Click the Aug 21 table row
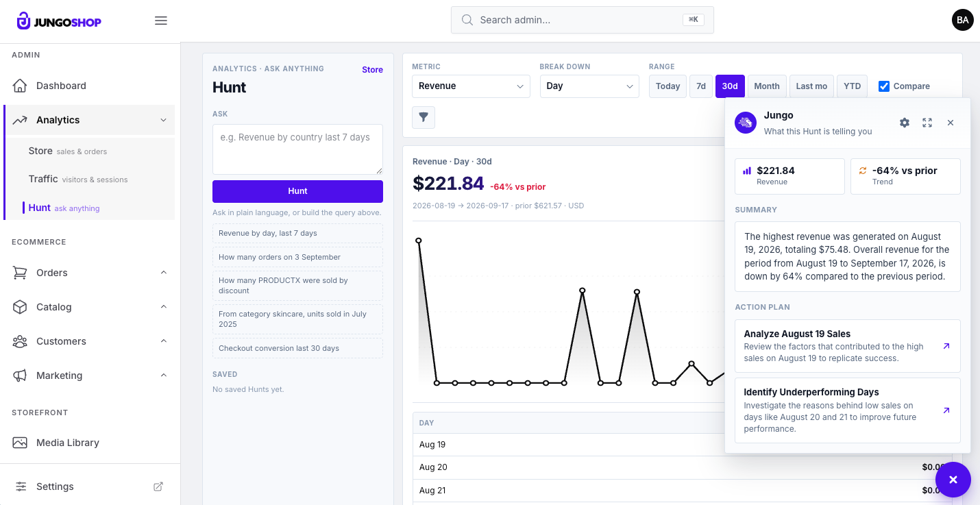980x505 pixels. [682, 491]
